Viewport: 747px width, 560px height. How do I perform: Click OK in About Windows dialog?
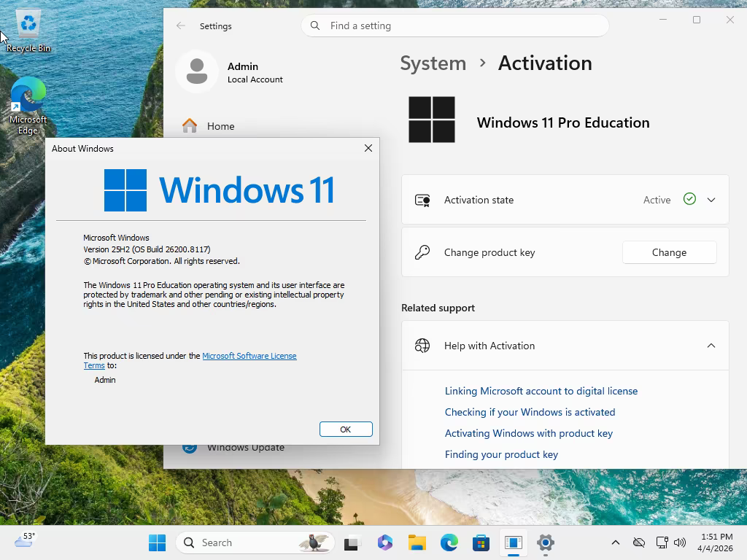[x=346, y=429]
